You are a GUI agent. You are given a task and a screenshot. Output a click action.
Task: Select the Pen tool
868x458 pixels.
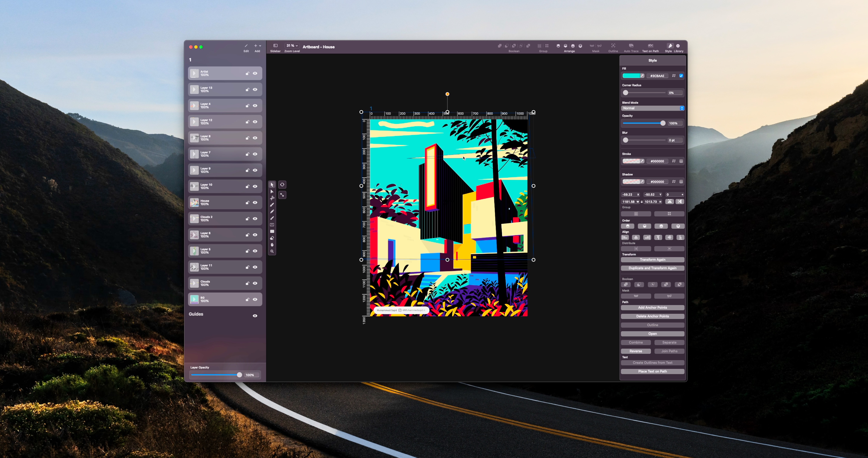272,205
